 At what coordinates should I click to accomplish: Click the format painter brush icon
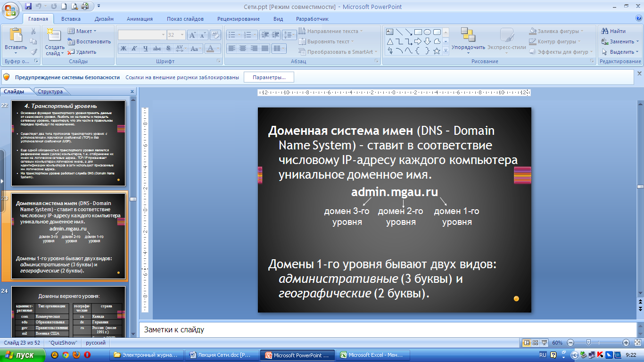point(33,52)
